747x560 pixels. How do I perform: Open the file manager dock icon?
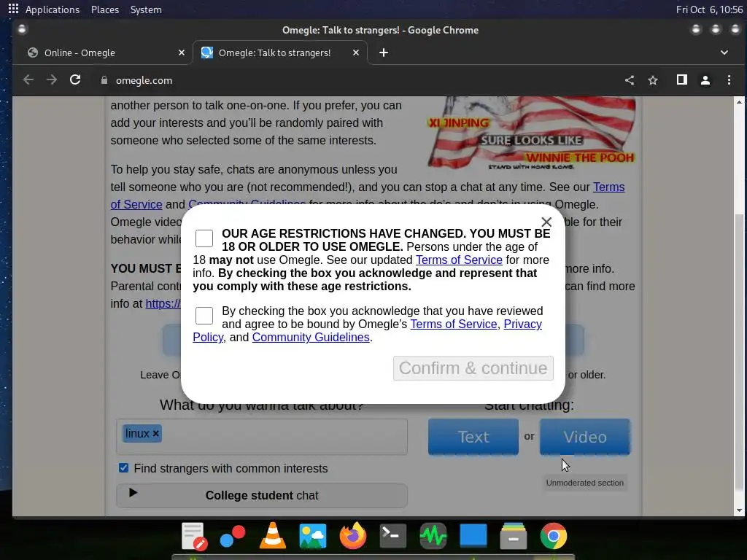click(513, 536)
